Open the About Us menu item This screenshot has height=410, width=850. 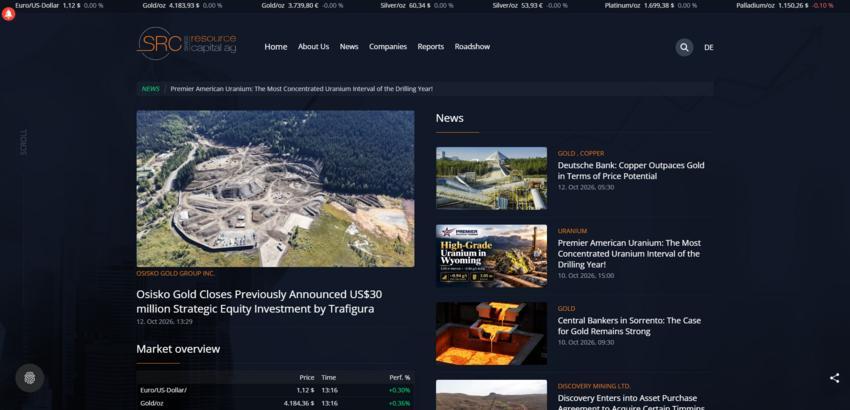click(x=313, y=47)
